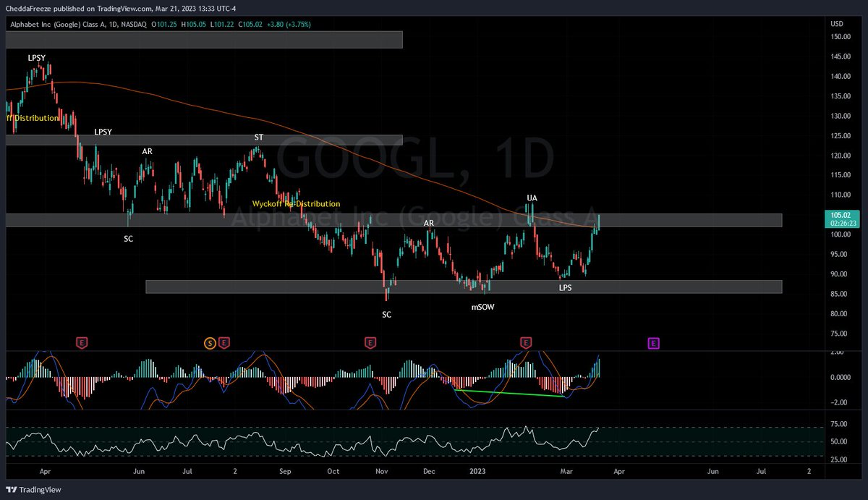Select the LPS annotation label
This screenshot has height=500, width=868.
pyautogui.click(x=566, y=288)
